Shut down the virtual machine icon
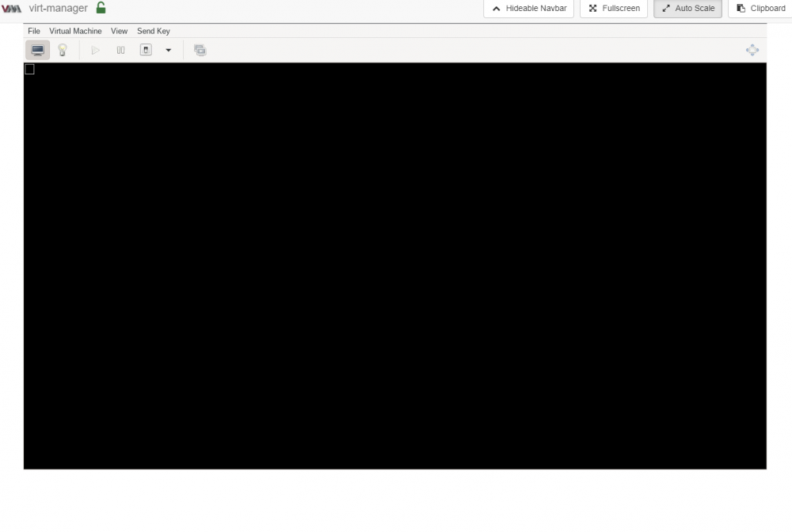Screen dimensions: 792x532 click(x=146, y=50)
